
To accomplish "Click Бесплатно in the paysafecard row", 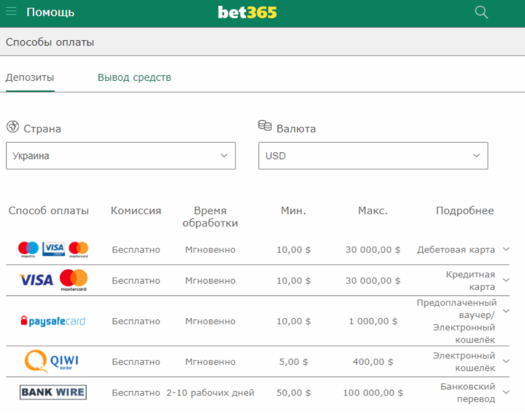I will coord(136,321).
